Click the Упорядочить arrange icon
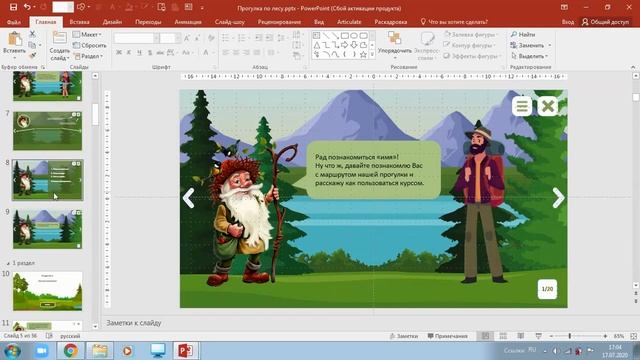This screenshot has height=360, width=640. point(394,39)
